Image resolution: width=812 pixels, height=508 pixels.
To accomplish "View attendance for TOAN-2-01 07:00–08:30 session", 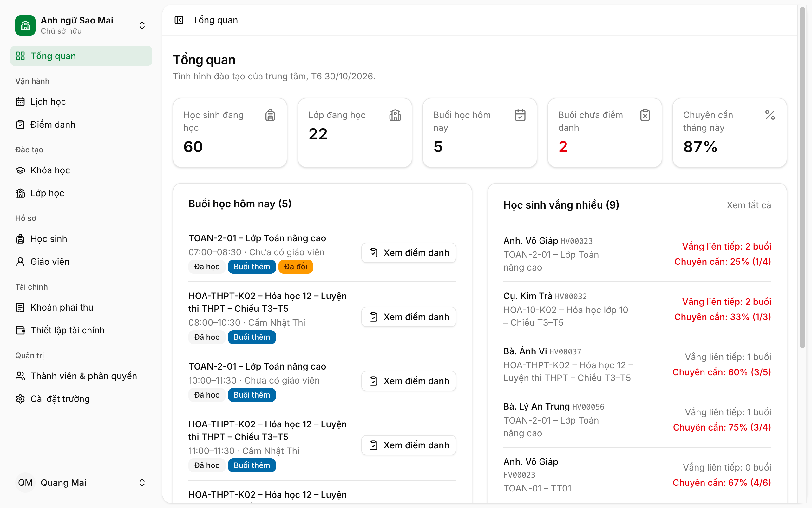I will (x=409, y=253).
